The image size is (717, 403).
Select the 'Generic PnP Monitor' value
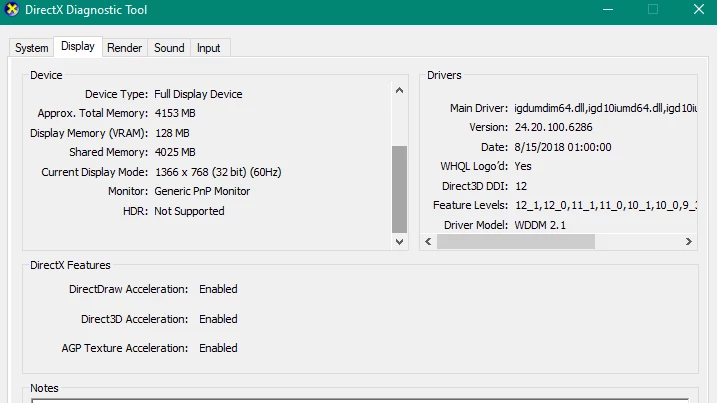pyautogui.click(x=202, y=191)
